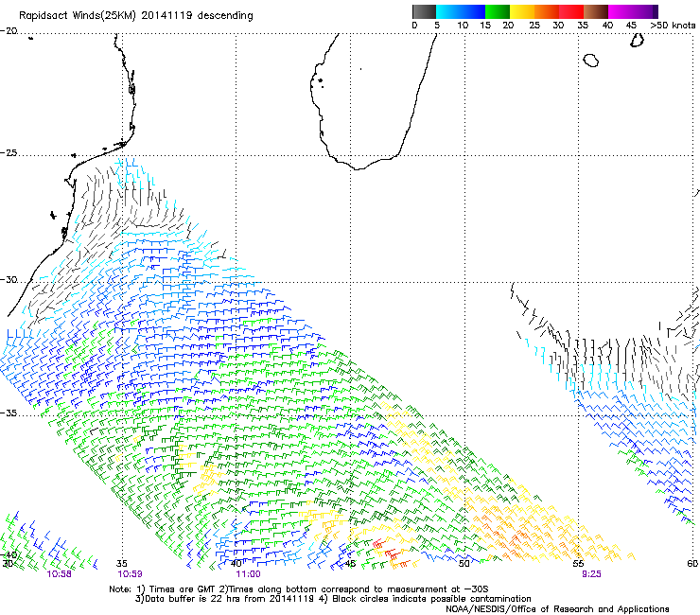Viewport: 700px width, 615px height.
Task: Click the gray 0-5 knots legend swatch
Action: [x=424, y=11]
